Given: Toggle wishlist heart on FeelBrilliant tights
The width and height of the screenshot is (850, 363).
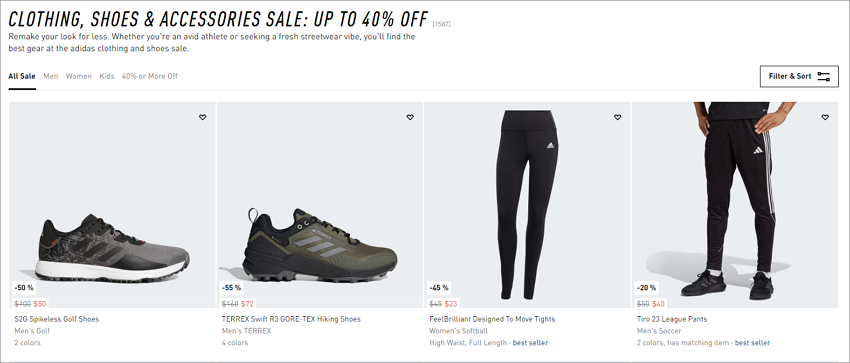Looking at the screenshot, I should [617, 117].
